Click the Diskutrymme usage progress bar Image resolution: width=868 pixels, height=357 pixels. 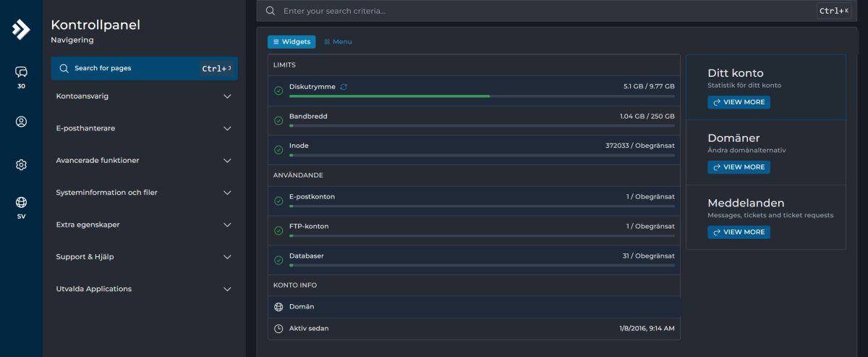[x=482, y=96]
